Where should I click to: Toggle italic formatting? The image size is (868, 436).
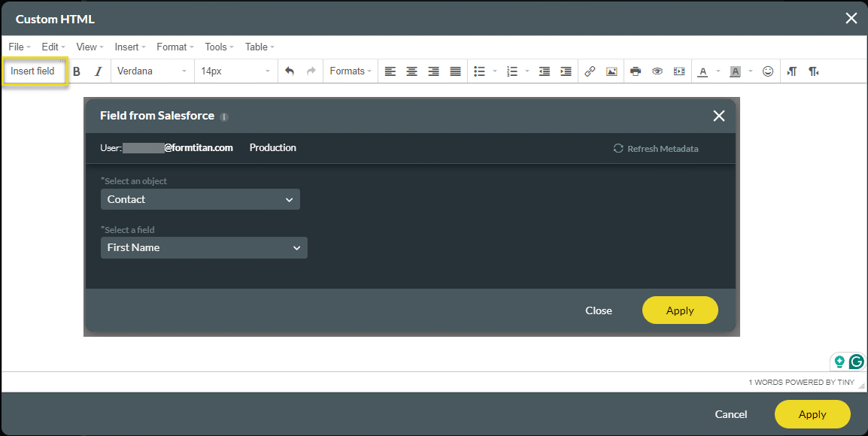98,71
